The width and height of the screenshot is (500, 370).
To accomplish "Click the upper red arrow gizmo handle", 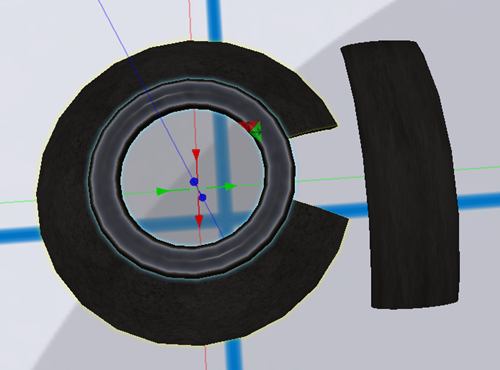I will [196, 155].
